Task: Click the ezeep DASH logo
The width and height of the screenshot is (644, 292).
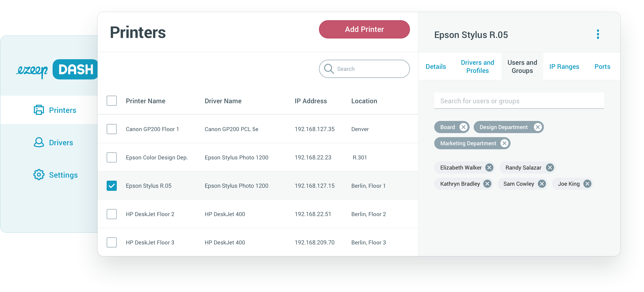Action: (57, 70)
